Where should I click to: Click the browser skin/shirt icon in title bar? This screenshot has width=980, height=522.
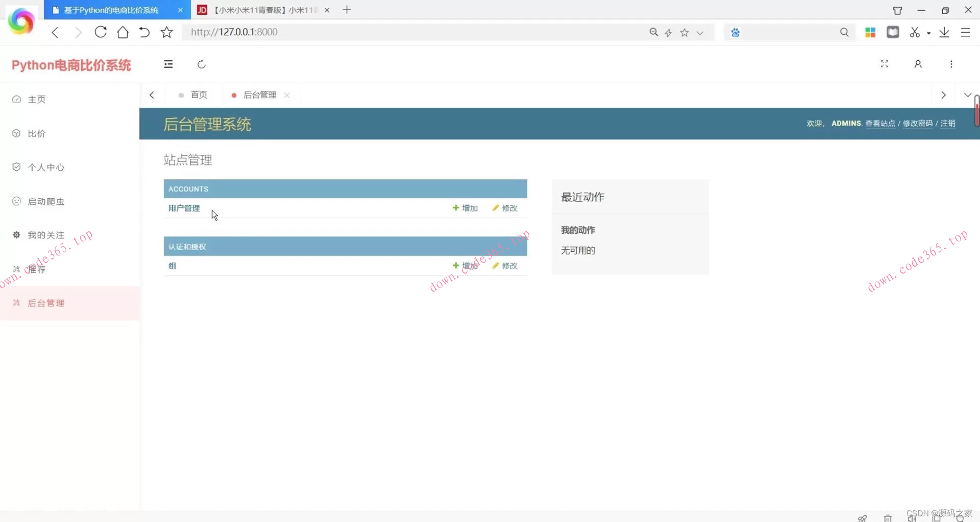[x=897, y=10]
